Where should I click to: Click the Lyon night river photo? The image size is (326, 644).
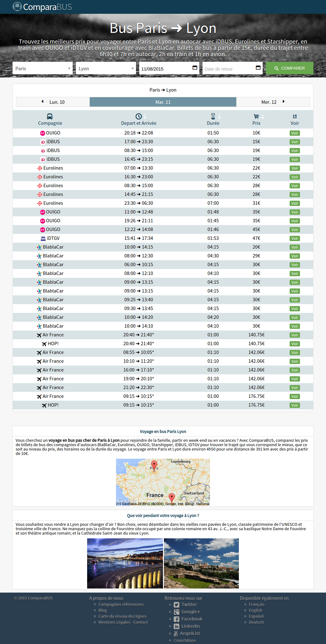(x=125, y=563)
